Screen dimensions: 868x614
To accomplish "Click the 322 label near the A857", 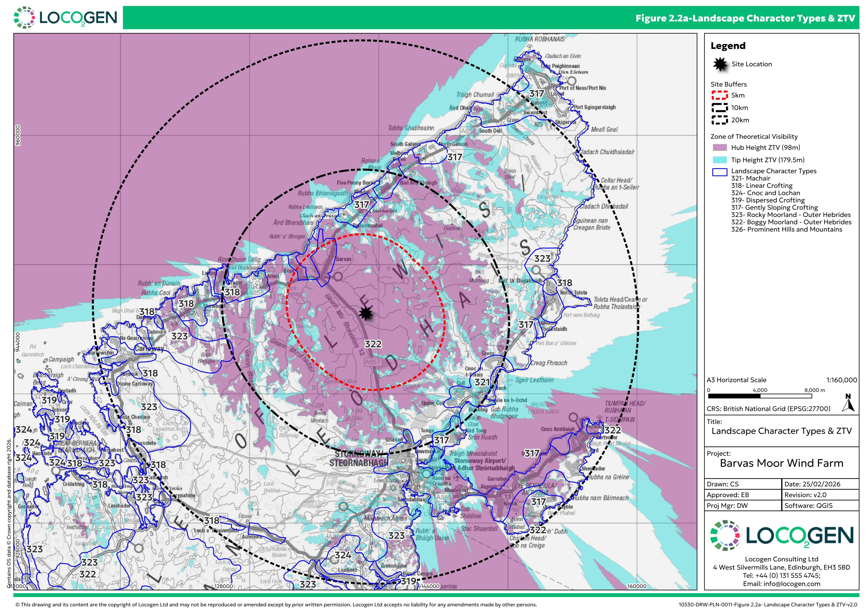I will click(x=373, y=344).
